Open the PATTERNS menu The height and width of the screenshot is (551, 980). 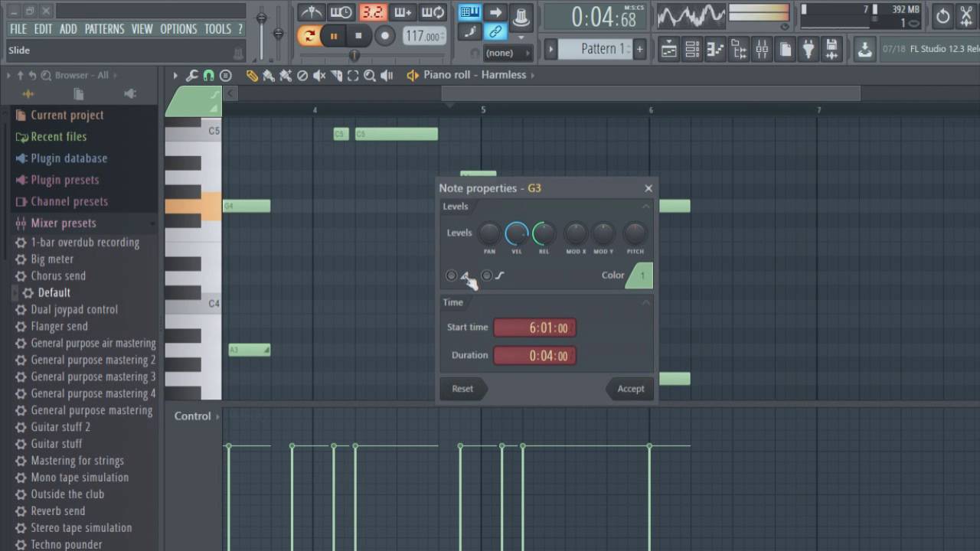pyautogui.click(x=104, y=28)
